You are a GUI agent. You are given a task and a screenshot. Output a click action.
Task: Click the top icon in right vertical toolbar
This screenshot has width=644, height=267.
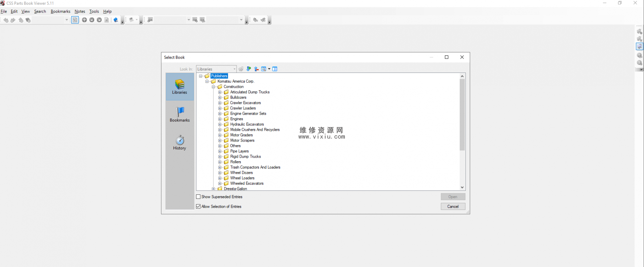(x=639, y=31)
